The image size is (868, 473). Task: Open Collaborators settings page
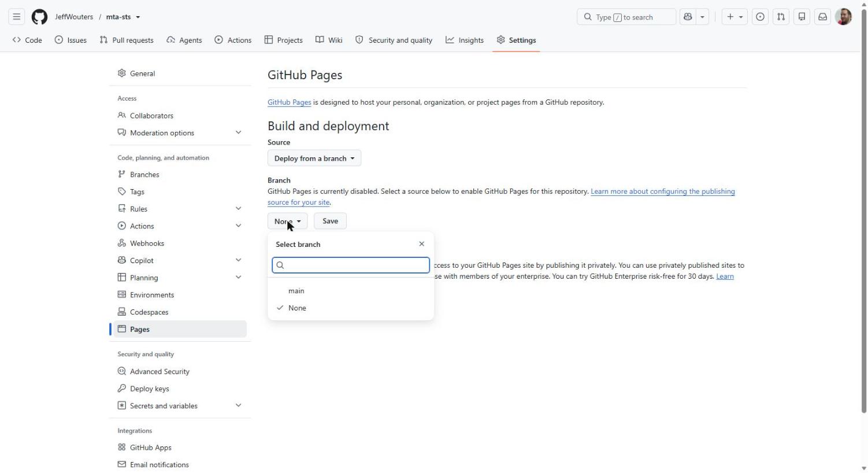pyautogui.click(x=180, y=116)
